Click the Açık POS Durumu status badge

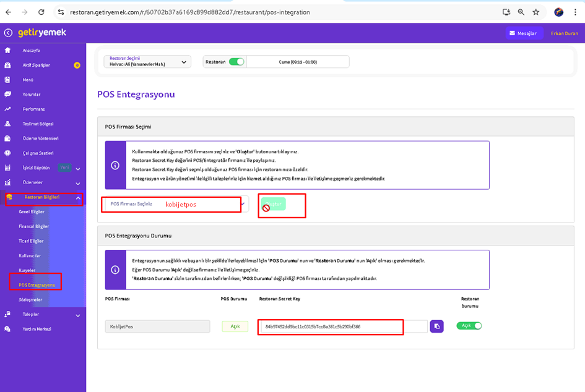pyautogui.click(x=235, y=326)
